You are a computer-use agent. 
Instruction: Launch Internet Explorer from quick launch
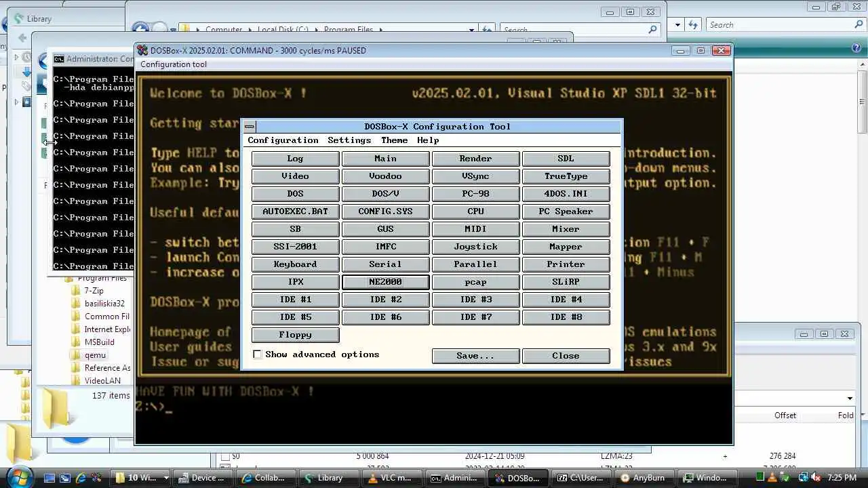[x=81, y=478]
